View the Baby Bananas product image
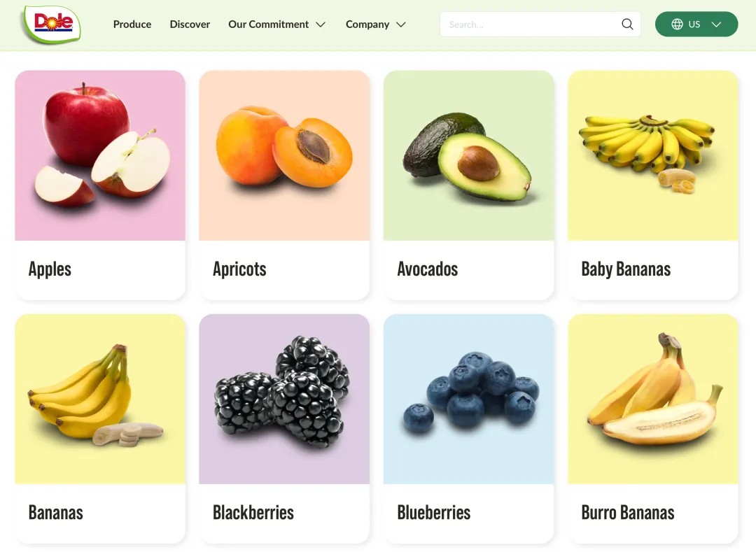Image resolution: width=756 pixels, height=552 pixels. (x=653, y=155)
